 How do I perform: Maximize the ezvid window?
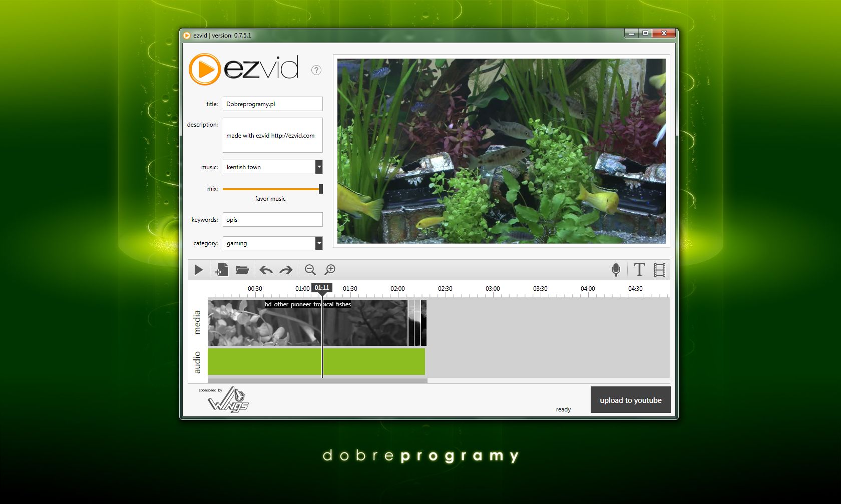point(645,34)
